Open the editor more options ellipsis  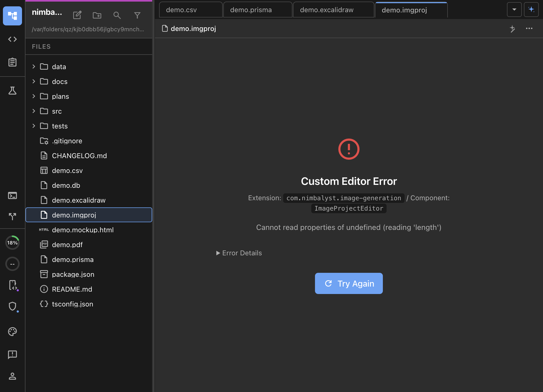(529, 28)
